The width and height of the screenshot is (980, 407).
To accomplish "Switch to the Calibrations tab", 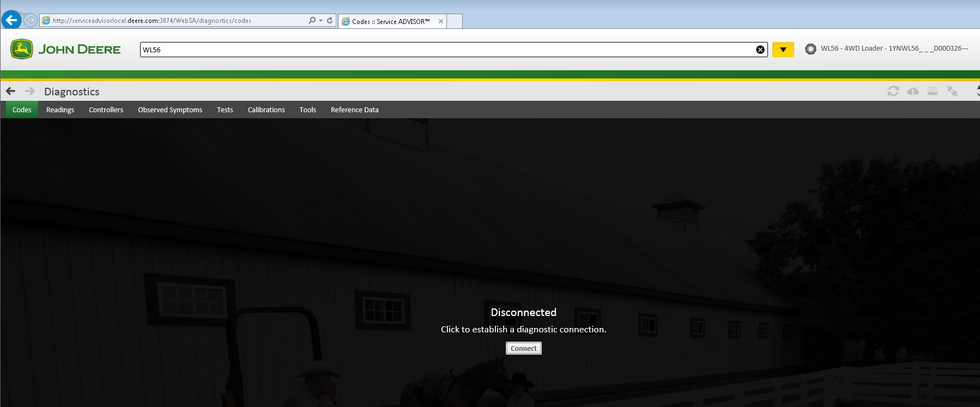I will 266,110.
